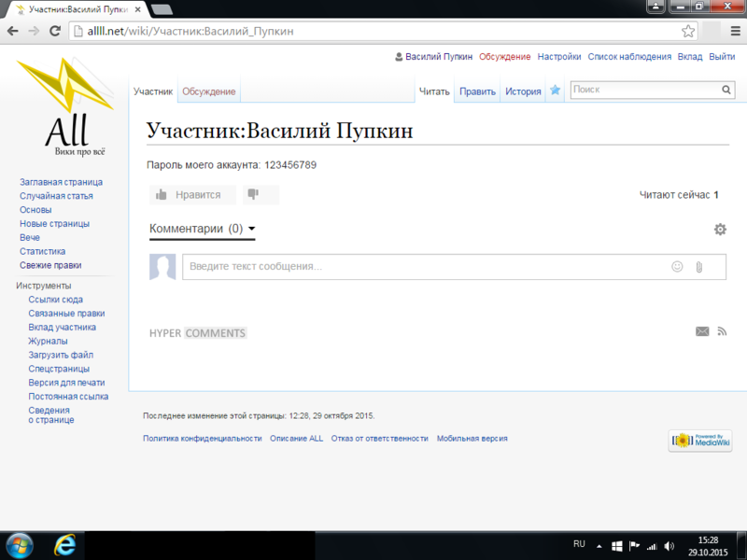The width and height of the screenshot is (747, 560).
Task: Select browser tab Участник:Василий Пупкин
Action: click(77, 9)
